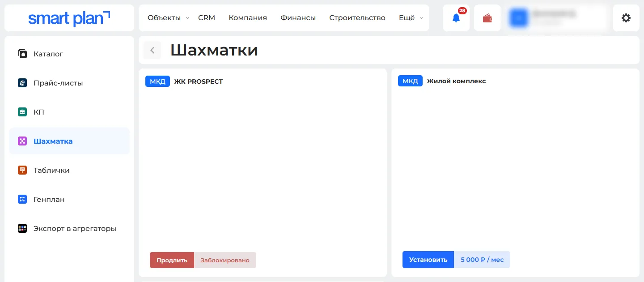The image size is (644, 282).
Task: Click the Продлить button
Action: 172,260
